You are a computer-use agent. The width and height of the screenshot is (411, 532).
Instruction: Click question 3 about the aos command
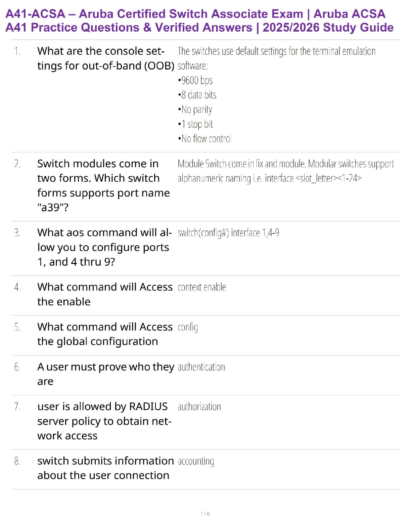coord(104,247)
